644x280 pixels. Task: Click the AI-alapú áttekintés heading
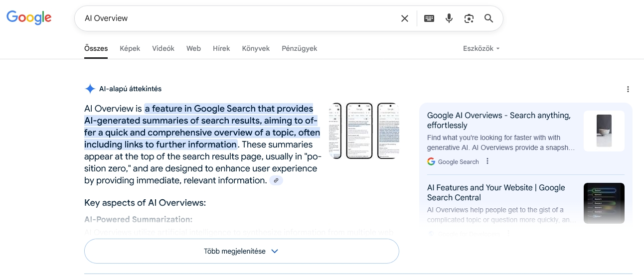coord(130,89)
